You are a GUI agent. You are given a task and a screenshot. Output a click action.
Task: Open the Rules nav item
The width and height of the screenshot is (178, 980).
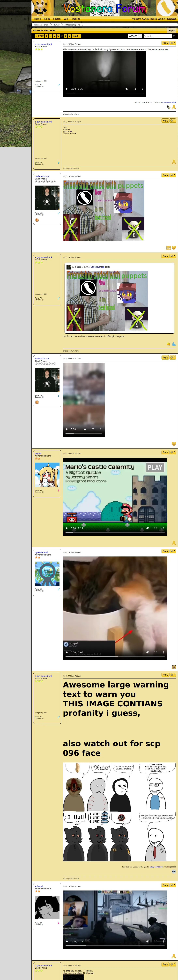coord(47,19)
